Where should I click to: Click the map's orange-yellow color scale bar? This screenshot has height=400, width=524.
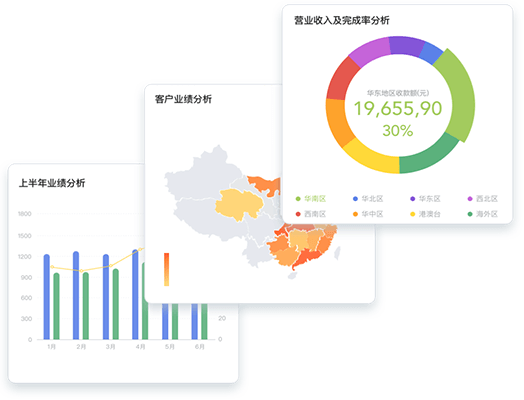pyautogui.click(x=166, y=269)
